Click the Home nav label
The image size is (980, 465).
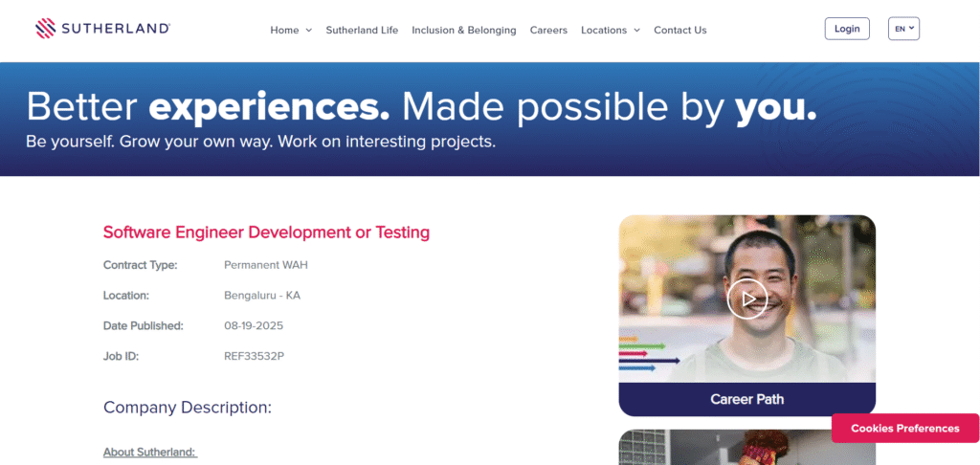click(284, 30)
